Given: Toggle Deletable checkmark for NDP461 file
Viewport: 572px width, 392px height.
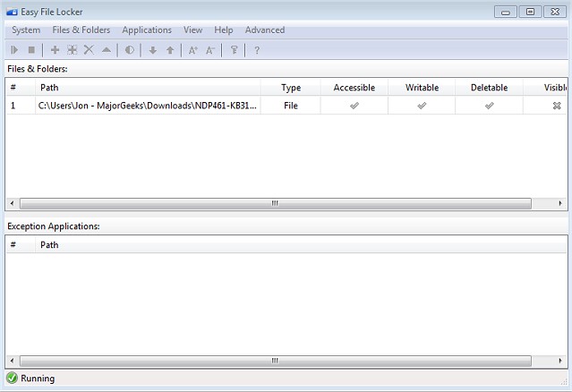Looking at the screenshot, I should [x=489, y=106].
